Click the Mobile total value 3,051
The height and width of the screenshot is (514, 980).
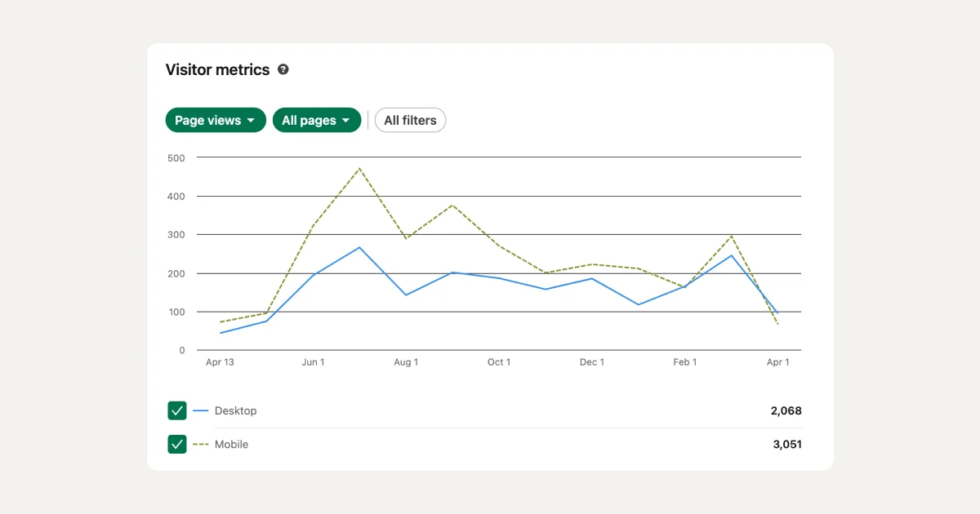tap(787, 444)
